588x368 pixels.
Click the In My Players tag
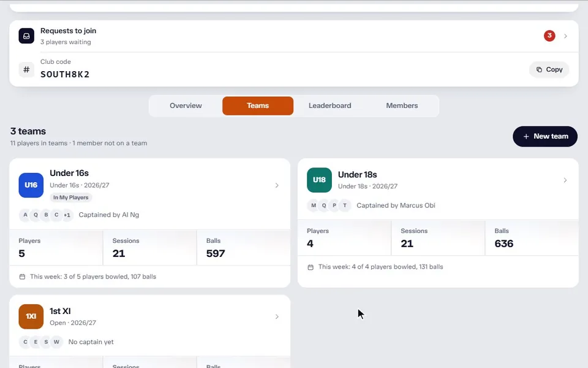[x=71, y=197]
